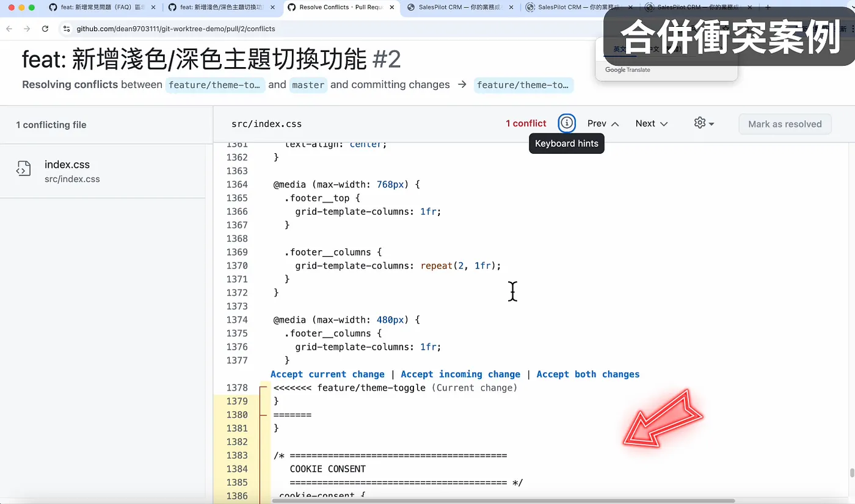The image size is (855, 504).
Task: Click the index.css file code icon
Action: [x=23, y=169]
